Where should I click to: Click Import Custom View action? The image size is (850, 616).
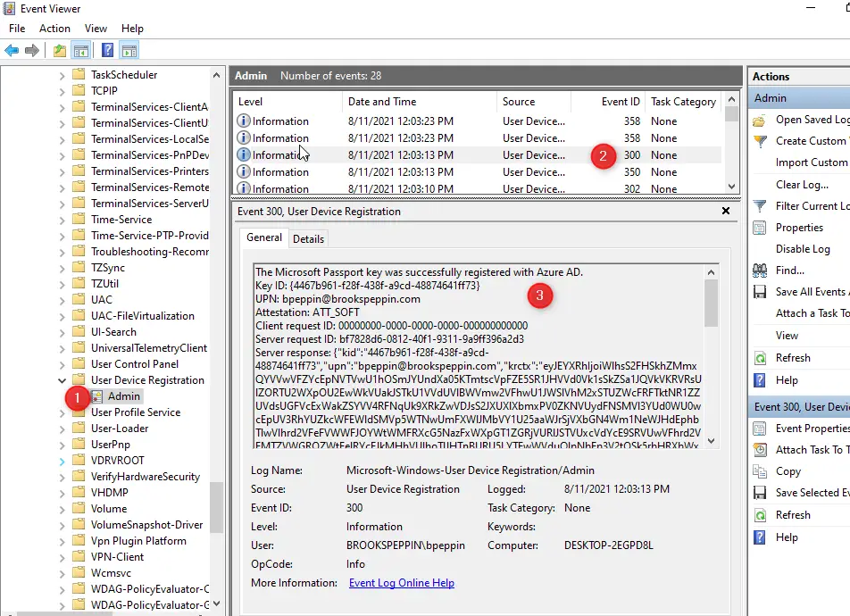pyautogui.click(x=812, y=162)
